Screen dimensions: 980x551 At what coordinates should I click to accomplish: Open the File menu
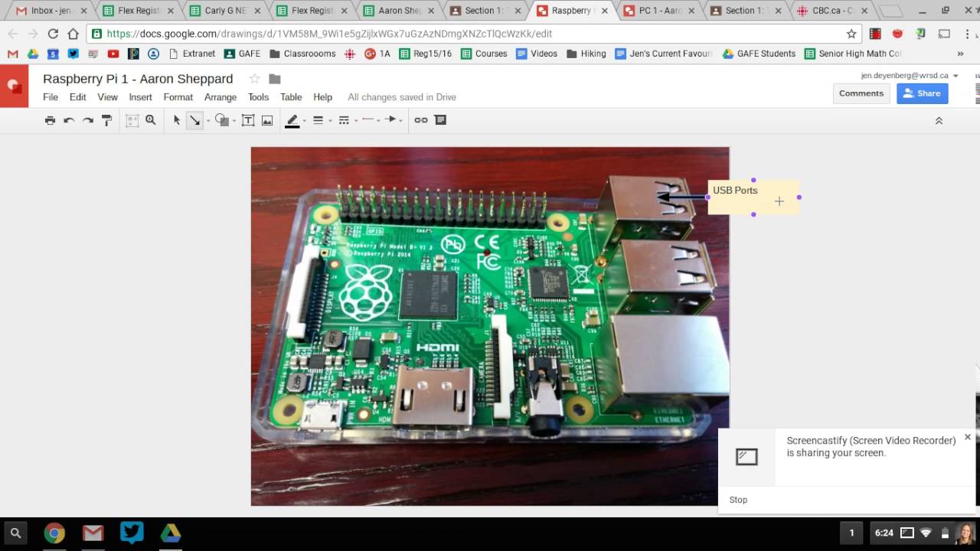[51, 97]
